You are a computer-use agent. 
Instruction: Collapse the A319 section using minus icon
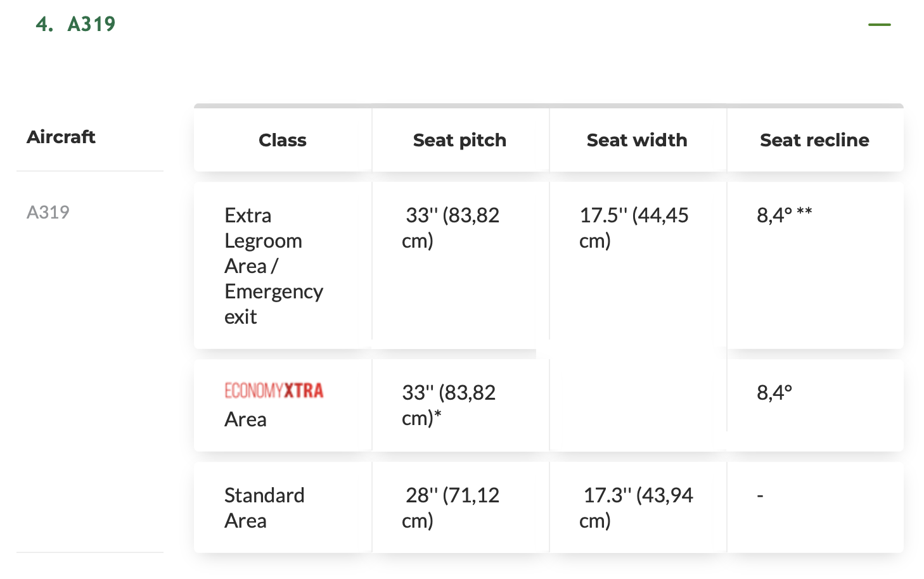pos(879,25)
